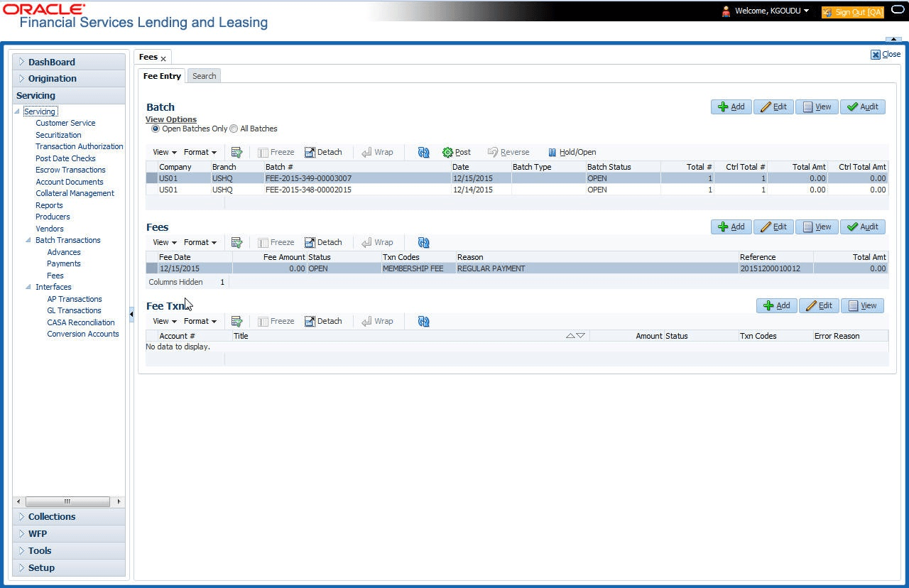Open Payments under Batch Transactions

(64, 263)
